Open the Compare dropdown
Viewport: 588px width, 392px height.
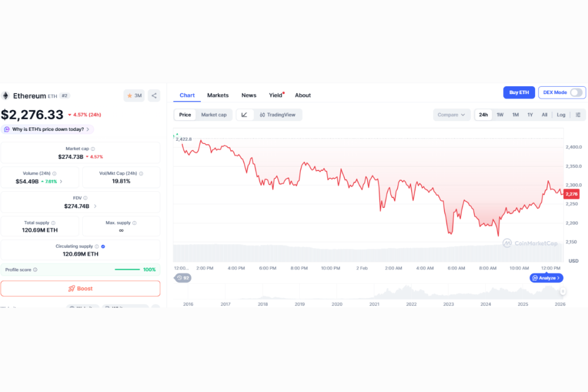point(451,115)
